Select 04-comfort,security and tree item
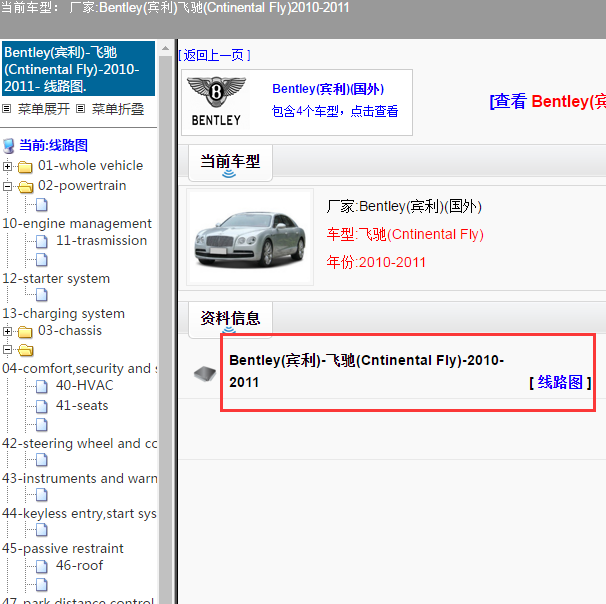Viewport: 606px width, 604px height. pos(79,369)
